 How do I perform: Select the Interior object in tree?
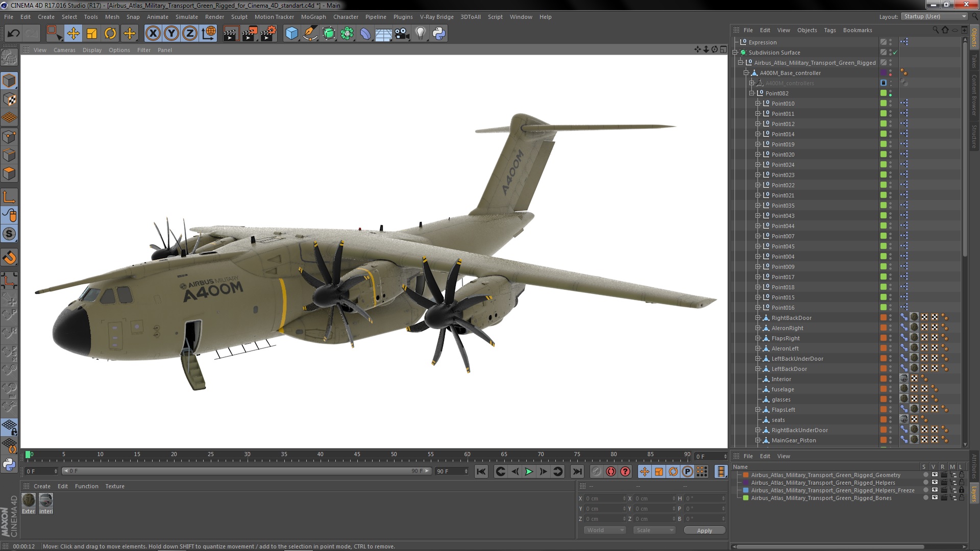pos(781,379)
